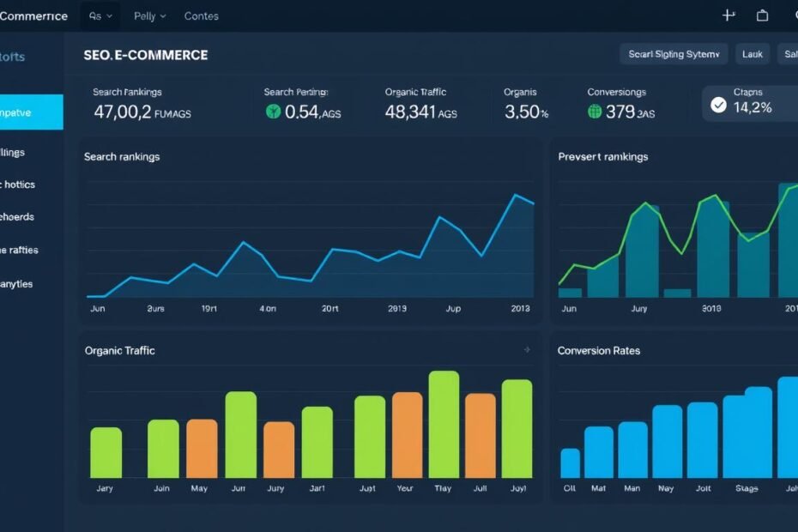Expand the 'Pelly' dropdown in top navigation

pyautogui.click(x=149, y=15)
